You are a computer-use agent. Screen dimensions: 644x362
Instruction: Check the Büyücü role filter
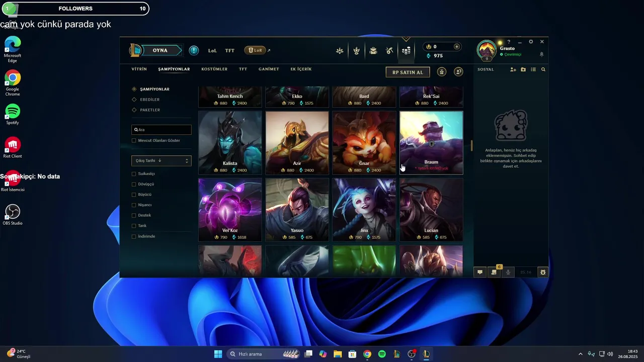point(134,195)
